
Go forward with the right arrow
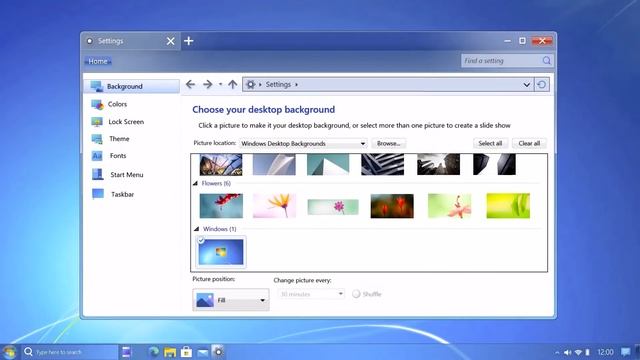(208, 84)
